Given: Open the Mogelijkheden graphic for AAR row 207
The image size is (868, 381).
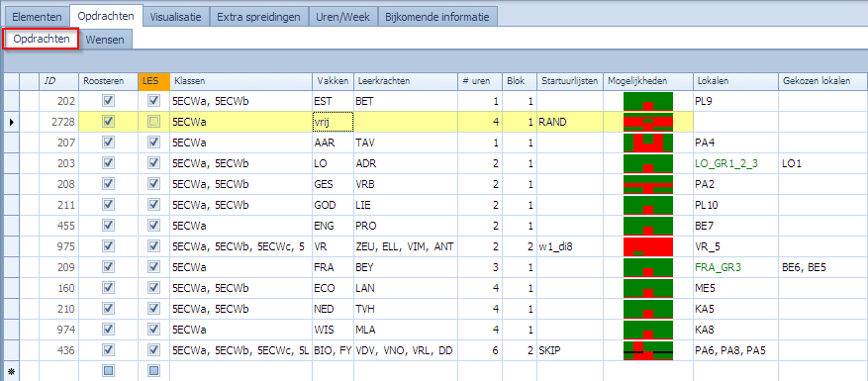Looking at the screenshot, I should pyautogui.click(x=647, y=143).
